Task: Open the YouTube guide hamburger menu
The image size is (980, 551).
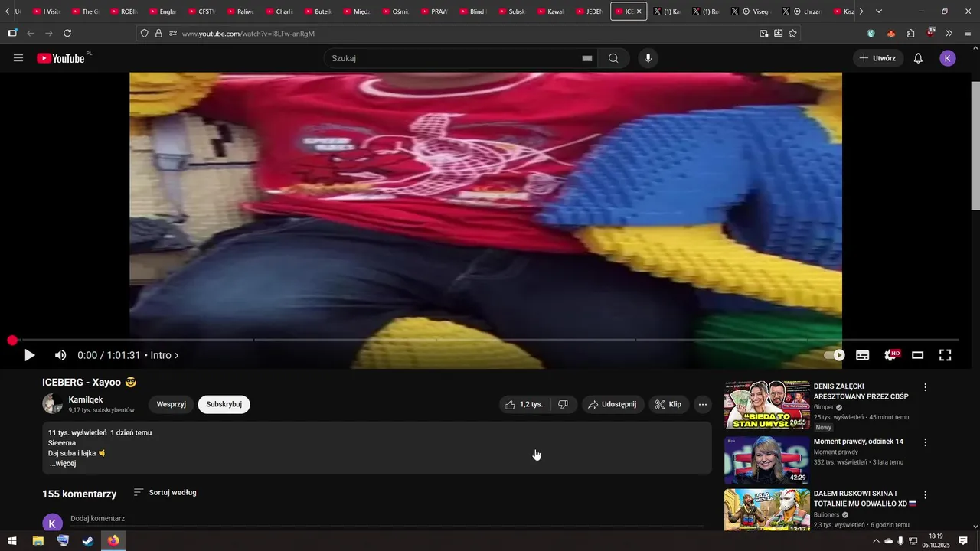Action: point(18,58)
